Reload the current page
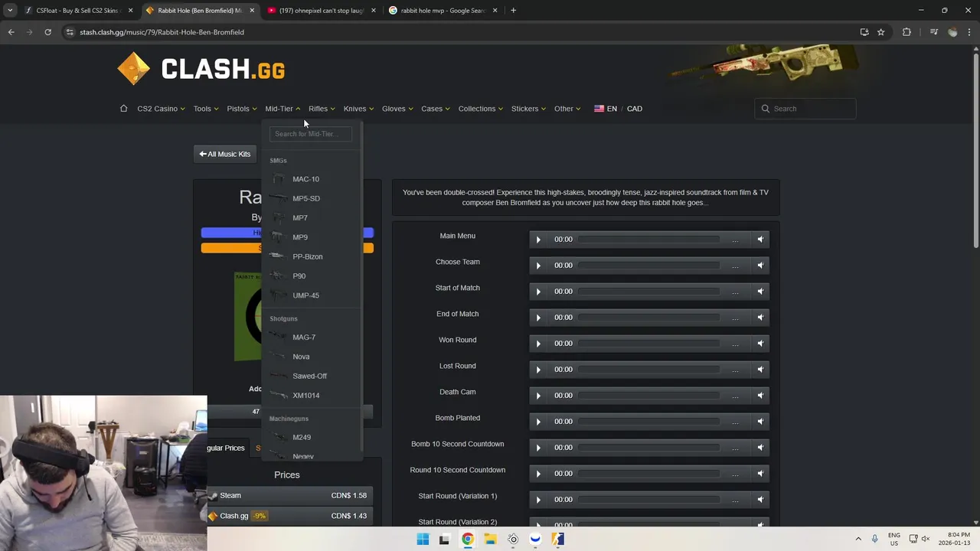This screenshot has width=980, height=551. [x=47, y=32]
